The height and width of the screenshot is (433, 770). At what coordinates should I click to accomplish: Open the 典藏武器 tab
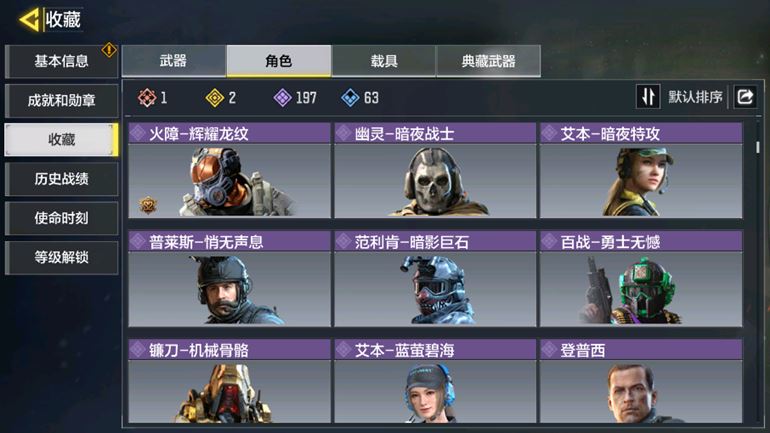click(489, 61)
